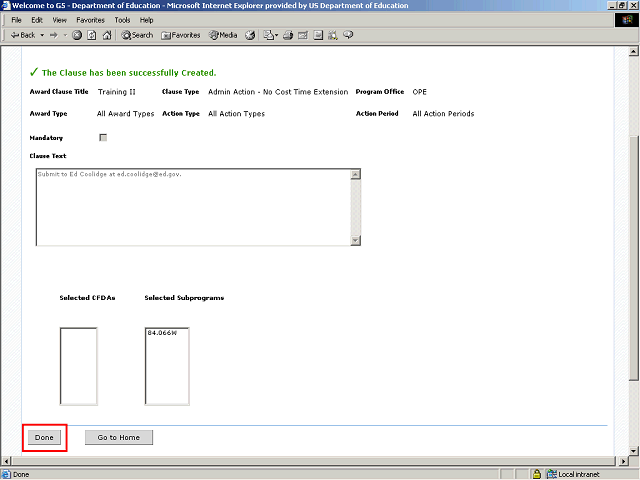Open the Favorites menu

pos(91,20)
